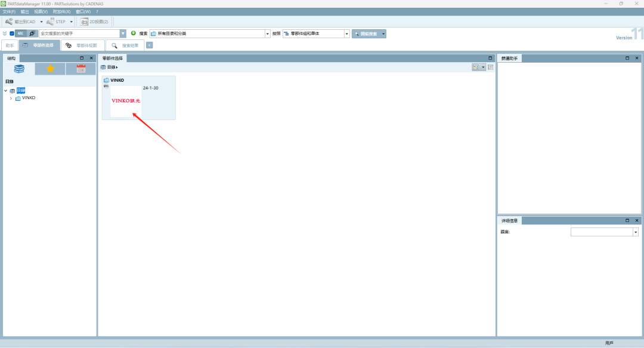
Task: Click the 开始搜索 start search button
Action: tap(366, 34)
